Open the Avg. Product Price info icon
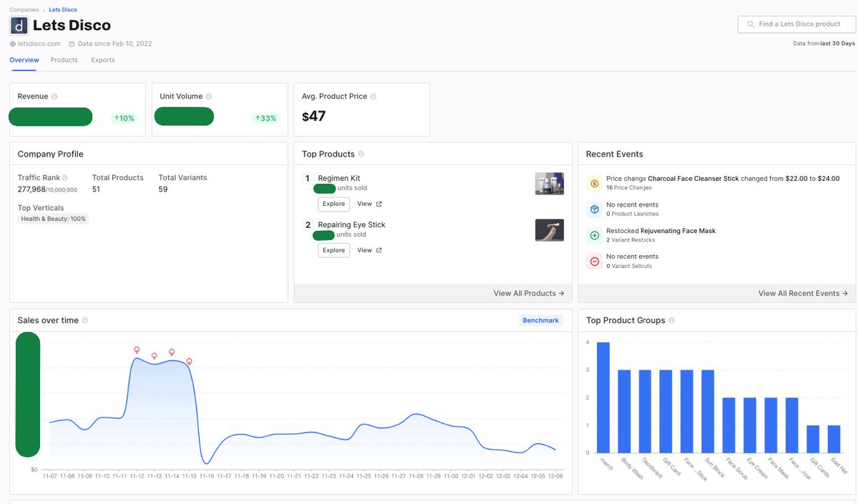The width and height of the screenshot is (858, 504). pos(373,97)
